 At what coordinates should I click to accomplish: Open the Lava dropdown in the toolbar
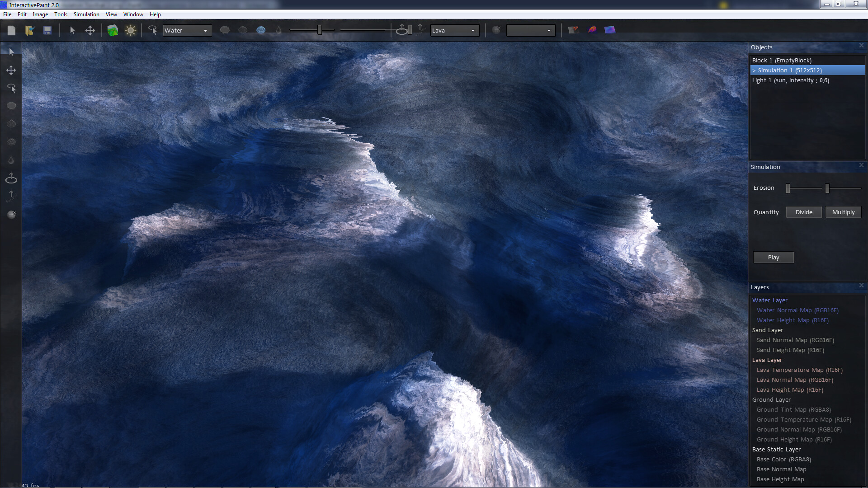click(x=454, y=30)
